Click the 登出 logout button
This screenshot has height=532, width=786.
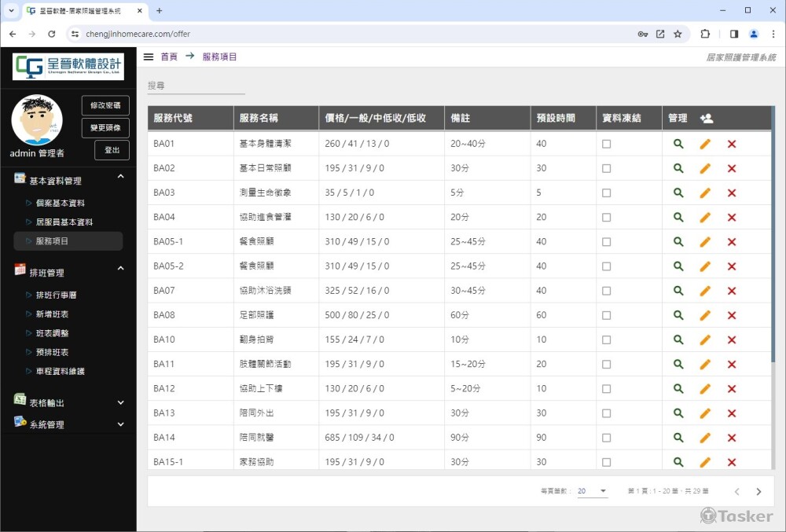pyautogui.click(x=112, y=150)
